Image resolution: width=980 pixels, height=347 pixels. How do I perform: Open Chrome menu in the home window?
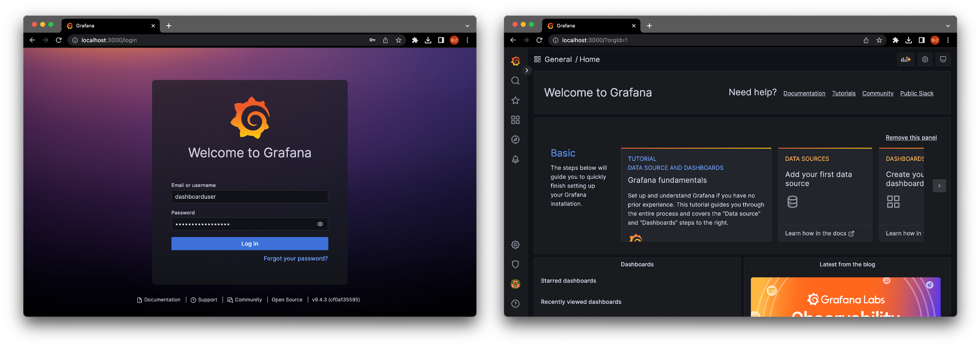tap(948, 40)
